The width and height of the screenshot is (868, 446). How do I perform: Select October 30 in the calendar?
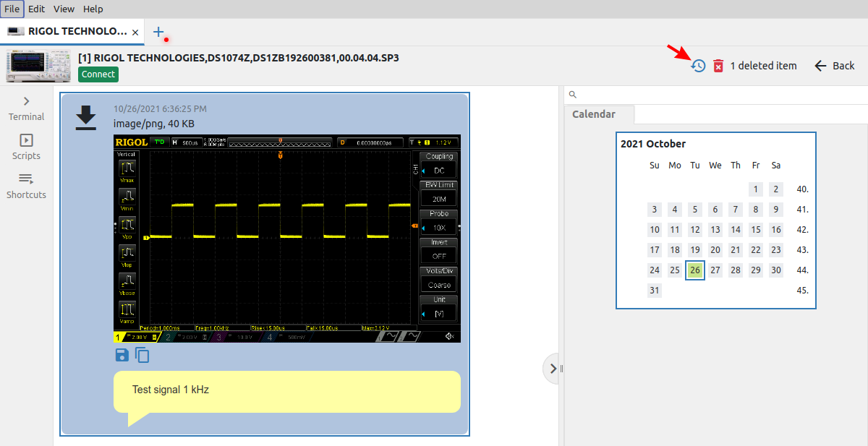pos(776,270)
